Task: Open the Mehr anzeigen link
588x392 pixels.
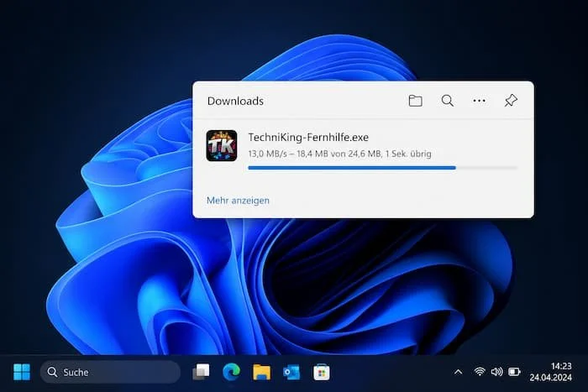Action: click(x=238, y=201)
